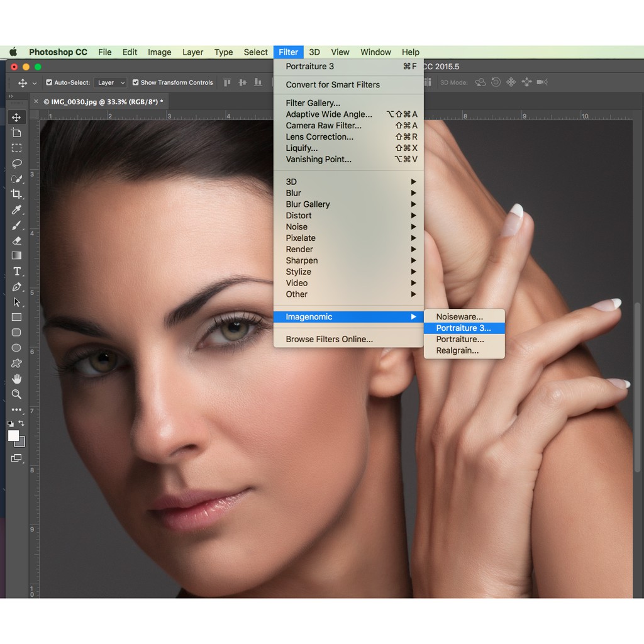Screen dimensions: 644x644
Task: Toggle Show Transform Controls checkbox
Action: pos(135,82)
